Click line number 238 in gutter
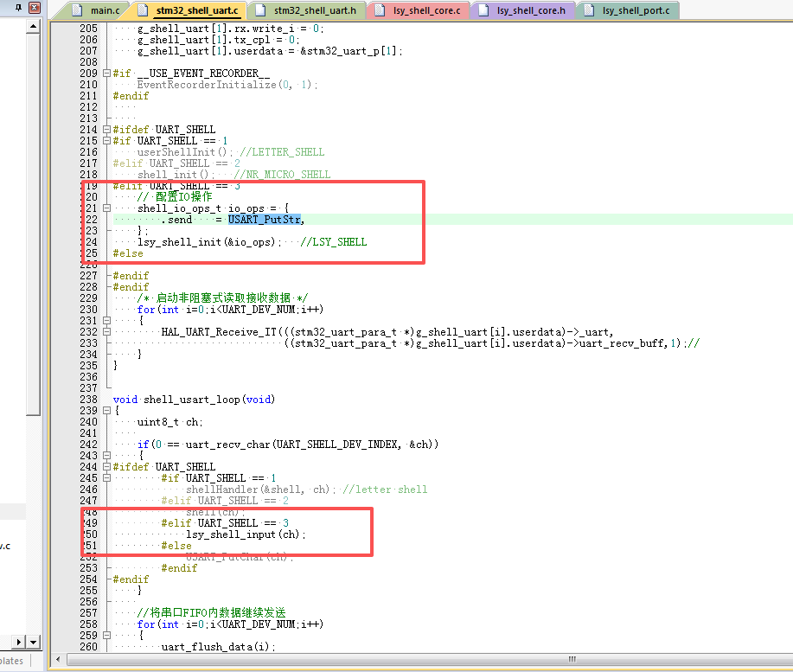The width and height of the screenshot is (793, 672). (x=88, y=400)
